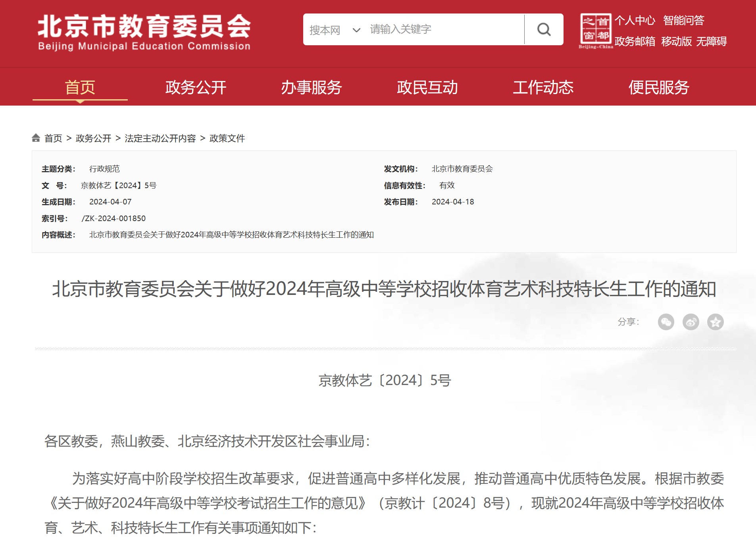This screenshot has width=756, height=541.
Task: Click breadcrumb 政策文件 link
Action: pyautogui.click(x=227, y=138)
